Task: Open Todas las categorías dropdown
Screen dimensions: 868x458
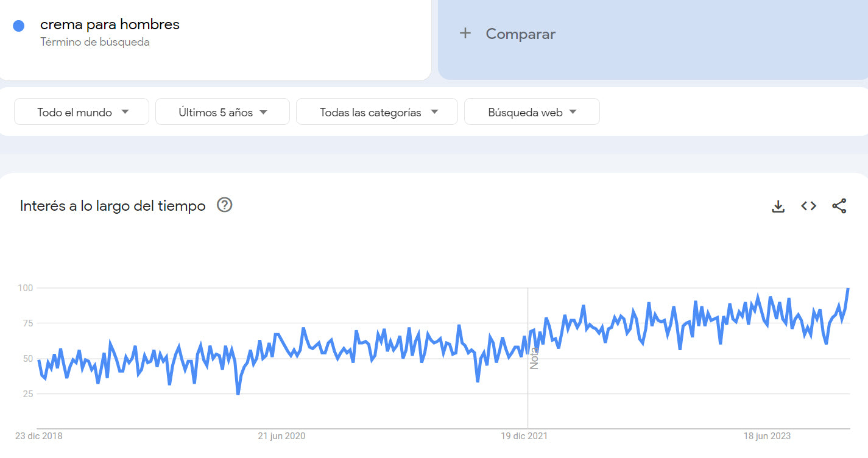Action: [376, 112]
